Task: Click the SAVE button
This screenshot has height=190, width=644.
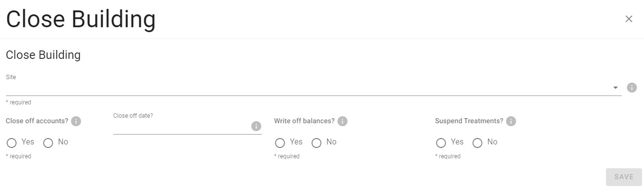Action: (624, 177)
